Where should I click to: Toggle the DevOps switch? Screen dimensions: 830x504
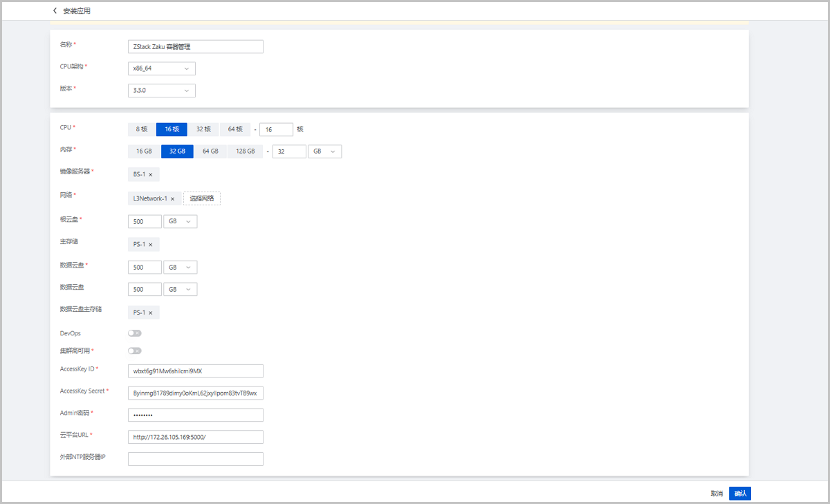tap(135, 333)
